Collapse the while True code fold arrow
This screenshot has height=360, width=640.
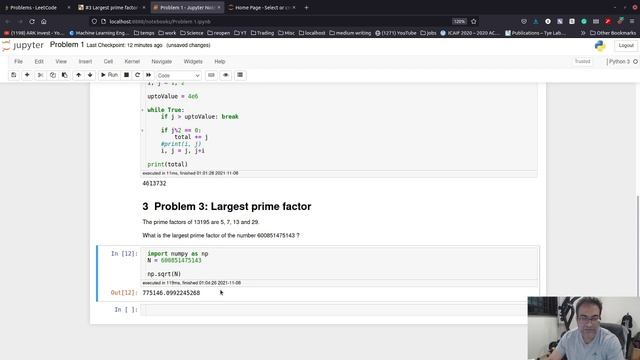pos(142,110)
